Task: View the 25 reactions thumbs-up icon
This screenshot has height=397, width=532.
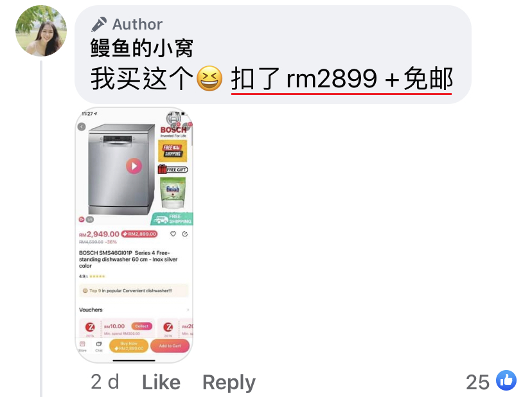Action: tap(506, 380)
